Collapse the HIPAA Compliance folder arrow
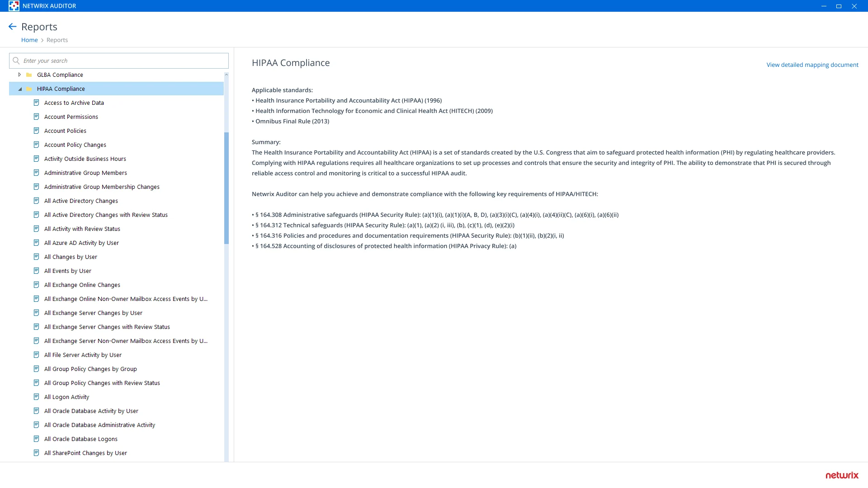This screenshot has height=488, width=868. (x=20, y=89)
